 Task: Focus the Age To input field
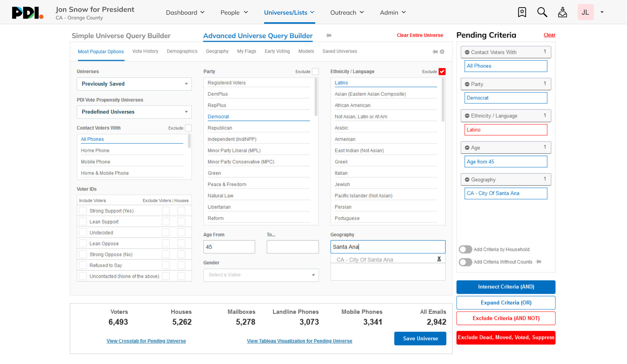[293, 247]
